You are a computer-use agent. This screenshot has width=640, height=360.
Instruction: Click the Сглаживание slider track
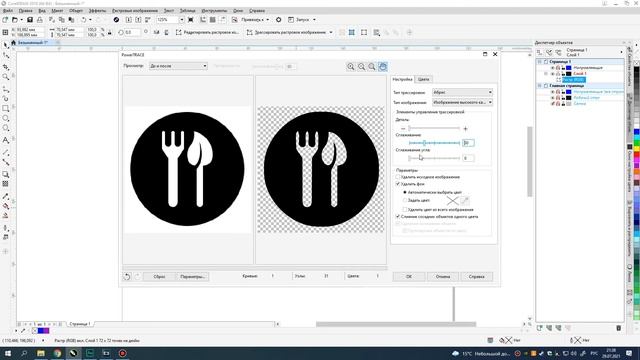[x=434, y=143]
